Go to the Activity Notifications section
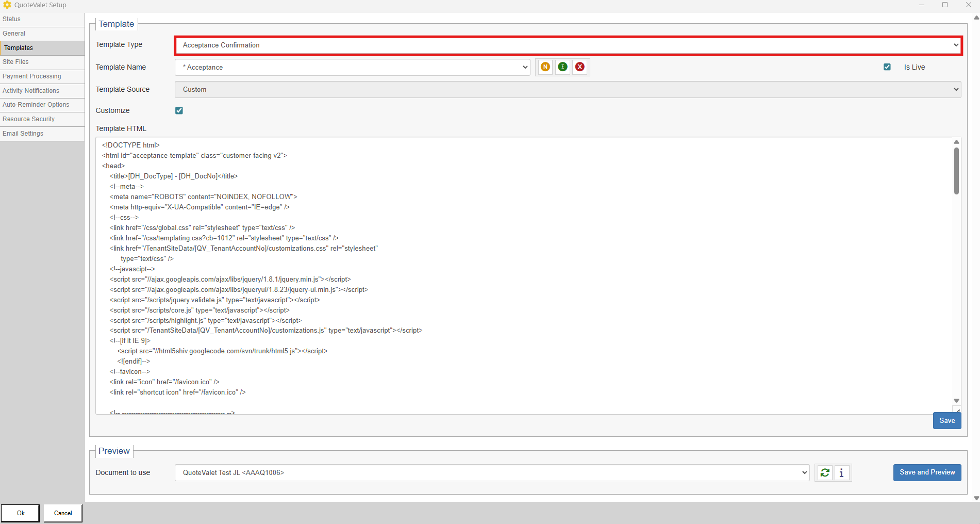The image size is (980, 524). tap(31, 91)
